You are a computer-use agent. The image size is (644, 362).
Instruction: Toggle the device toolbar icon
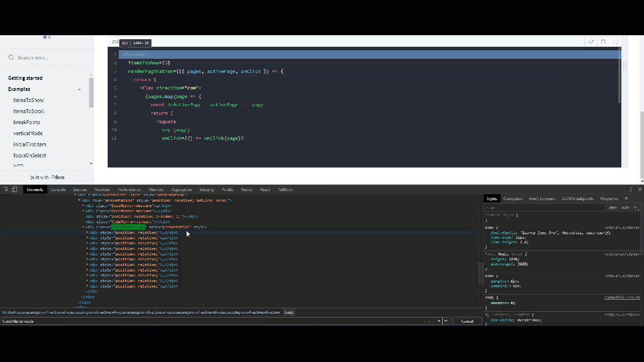pos(15,190)
